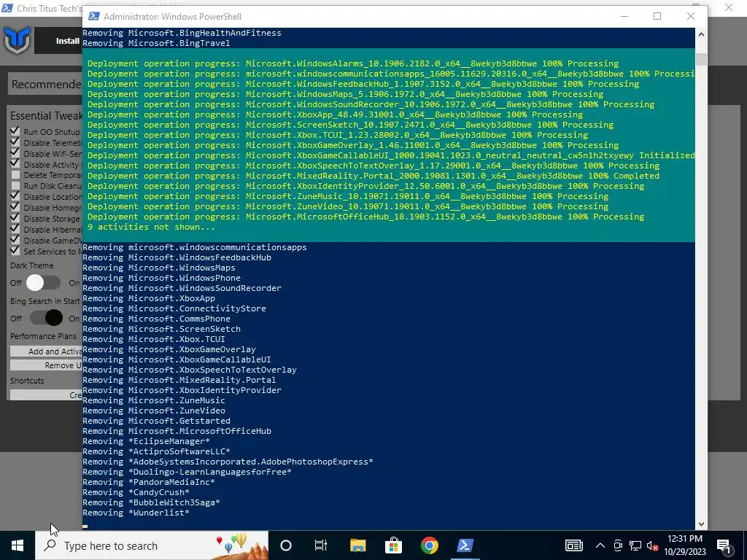747x560 pixels.
Task: Click the PowerShell vertical scrollbar thumb
Action: tap(701, 60)
